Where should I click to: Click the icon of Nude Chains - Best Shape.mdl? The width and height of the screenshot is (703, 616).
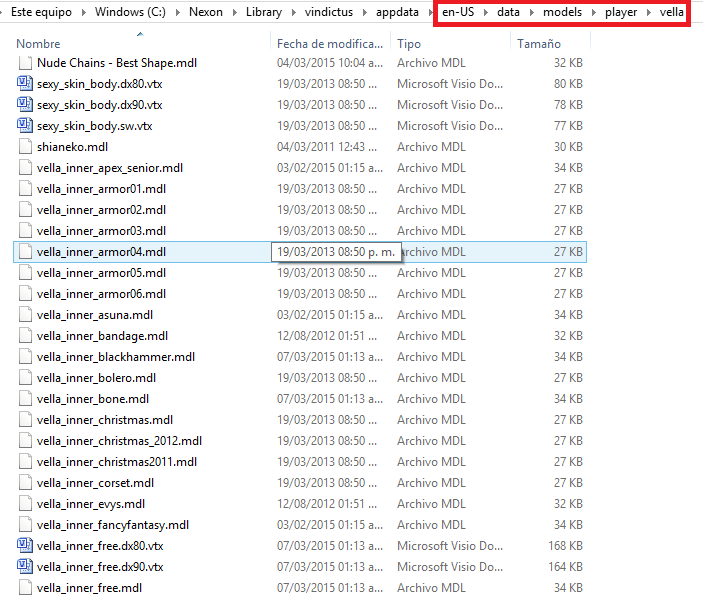tap(25, 63)
